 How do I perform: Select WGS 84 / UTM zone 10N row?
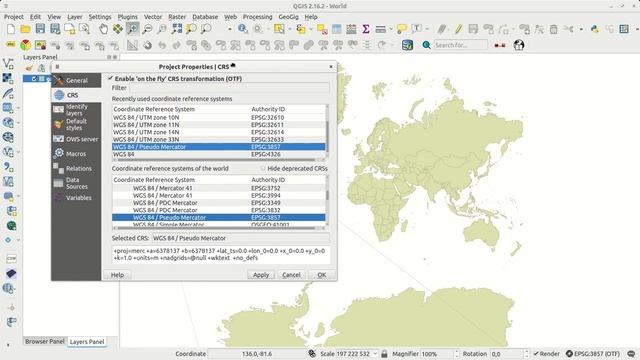(x=219, y=117)
